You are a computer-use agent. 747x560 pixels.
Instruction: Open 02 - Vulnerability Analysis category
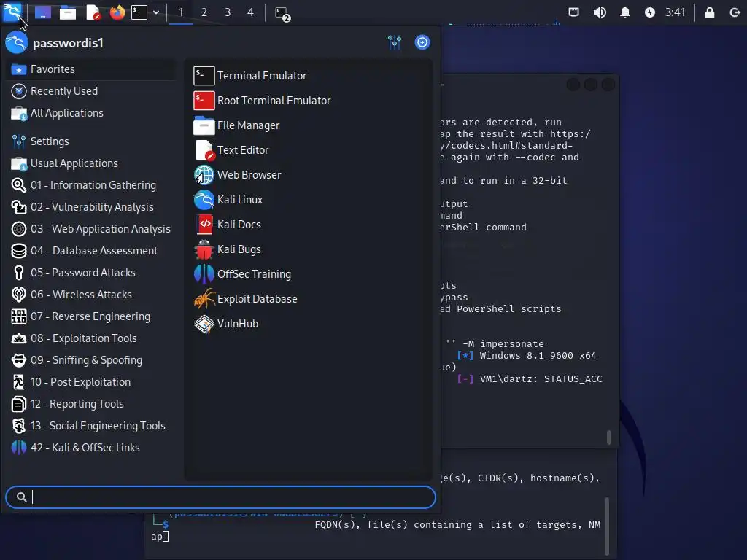(x=90, y=207)
